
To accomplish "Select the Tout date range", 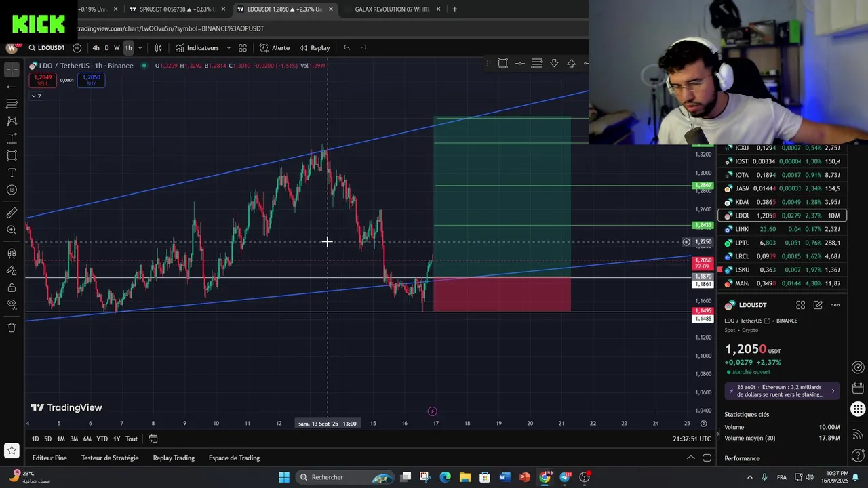I will coord(132,439).
